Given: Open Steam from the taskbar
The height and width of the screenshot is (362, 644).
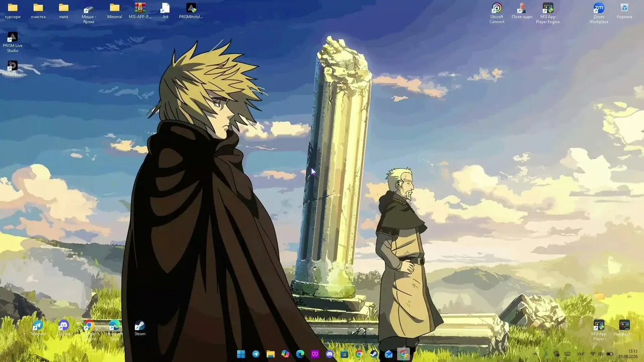Looking at the screenshot, I should point(374,354).
